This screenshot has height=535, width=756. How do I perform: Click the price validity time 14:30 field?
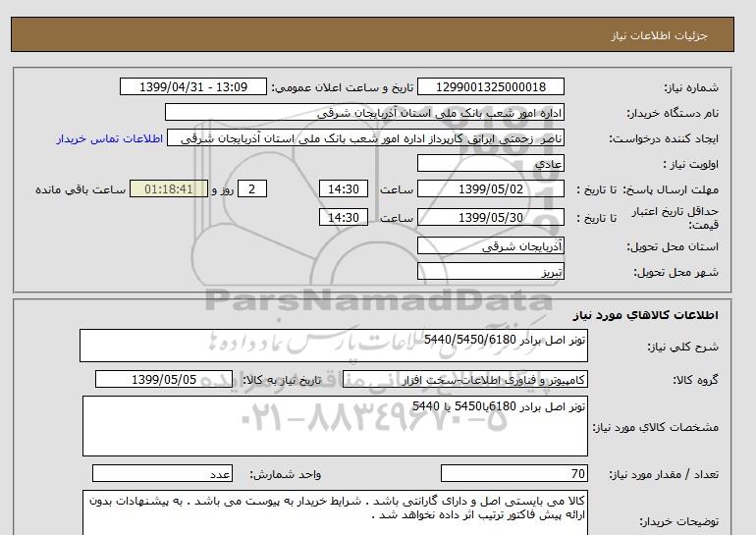[x=344, y=217]
